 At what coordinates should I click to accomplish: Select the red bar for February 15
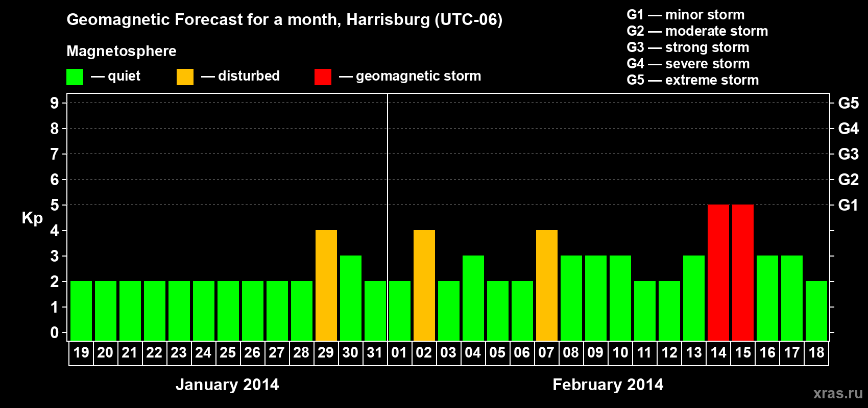(743, 272)
